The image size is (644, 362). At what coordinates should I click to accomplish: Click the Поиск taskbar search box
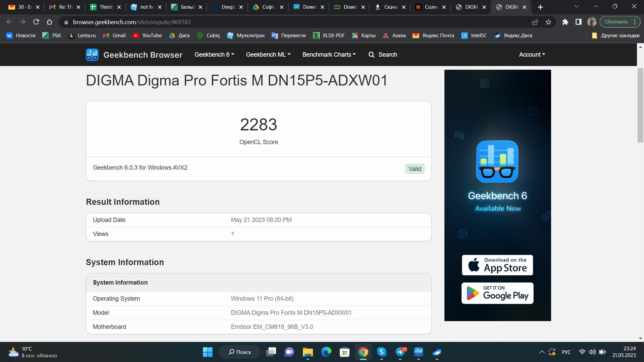click(239, 352)
